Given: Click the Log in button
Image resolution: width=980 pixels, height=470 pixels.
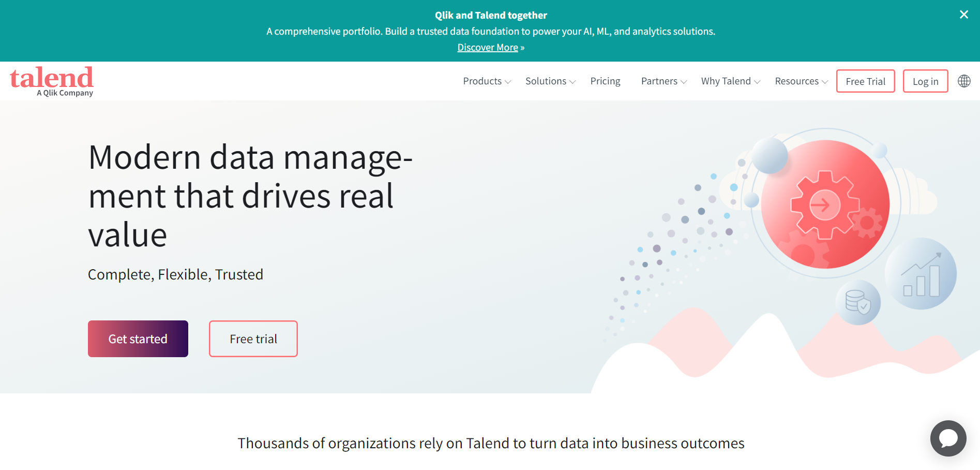Looking at the screenshot, I should (925, 81).
